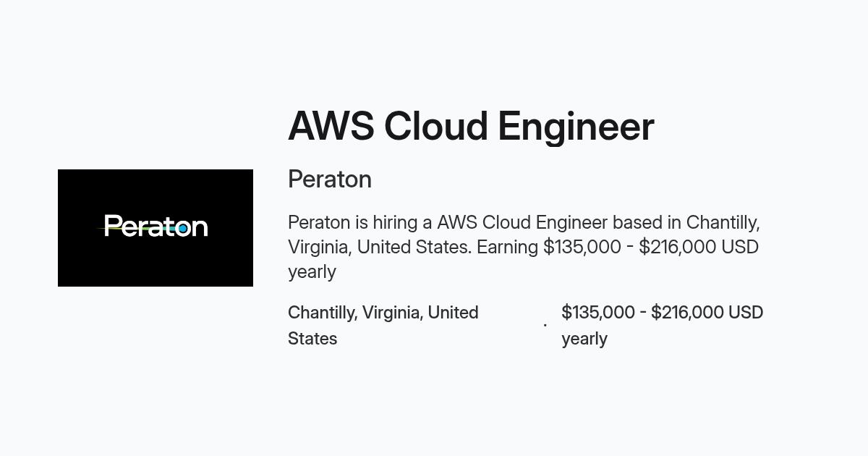868x456 pixels.
Task: Click 'AWS Cloud Engineer based in' inside description
Action: pyautogui.click(x=558, y=222)
